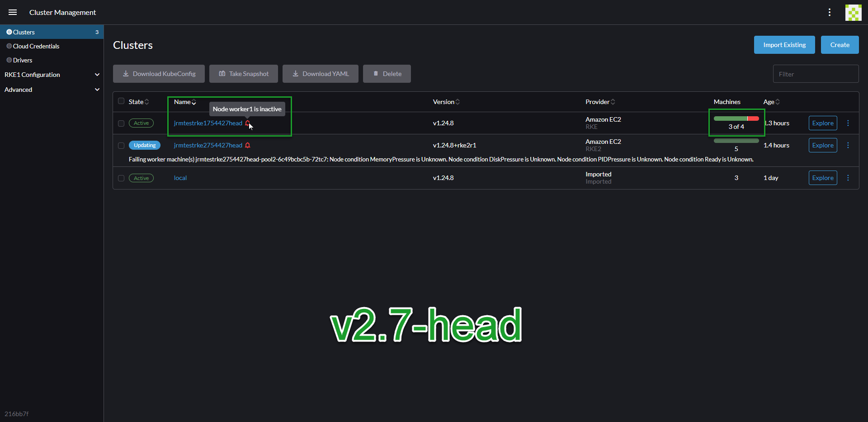
Task: Open the top-right kebab options menu
Action: [830, 12]
